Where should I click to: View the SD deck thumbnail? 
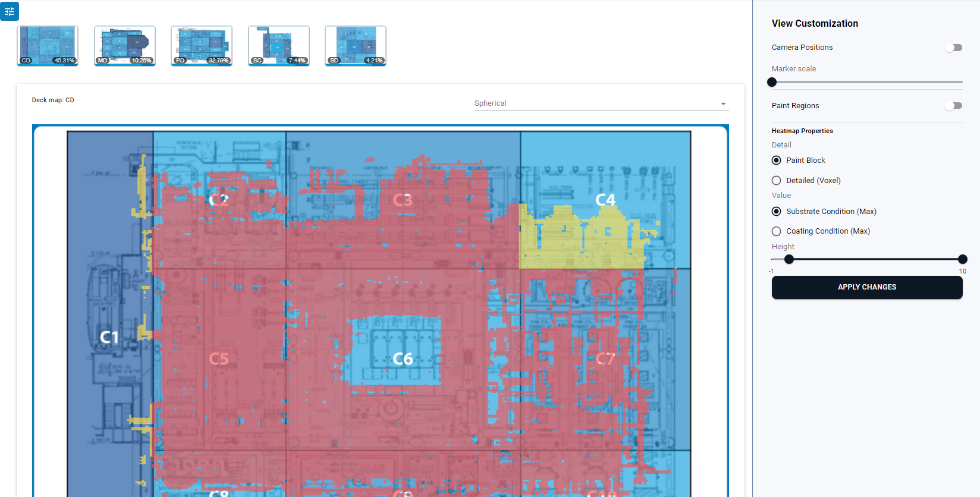(x=356, y=45)
